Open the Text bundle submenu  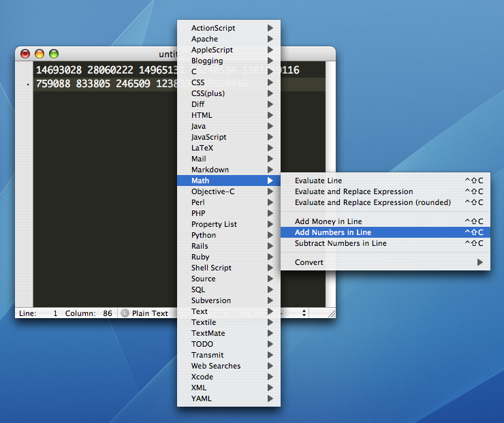click(229, 311)
